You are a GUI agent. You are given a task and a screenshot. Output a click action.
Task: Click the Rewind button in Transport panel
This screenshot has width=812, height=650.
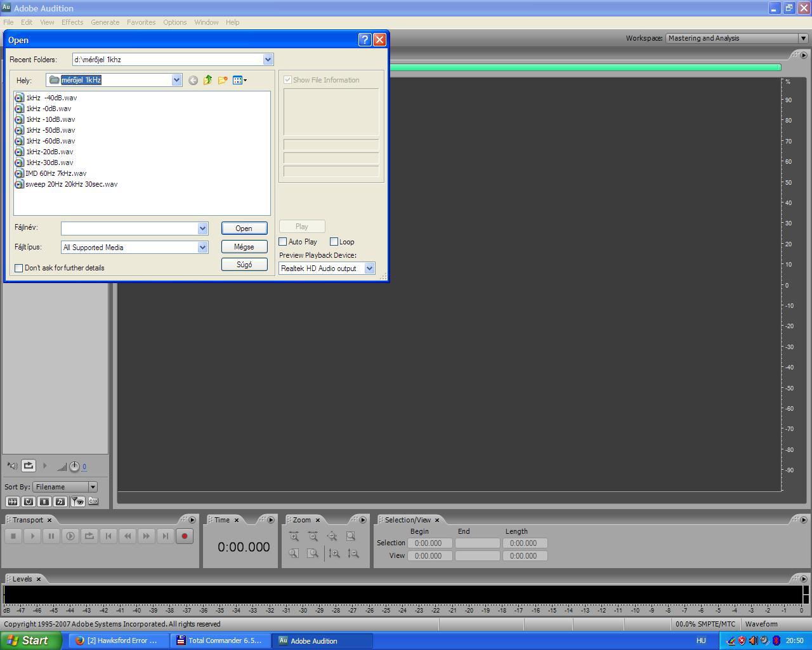pos(128,536)
